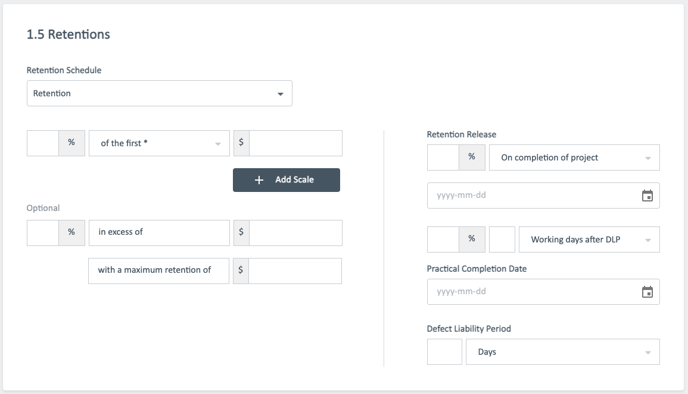Click the 'Retention Schedule' label

point(64,70)
